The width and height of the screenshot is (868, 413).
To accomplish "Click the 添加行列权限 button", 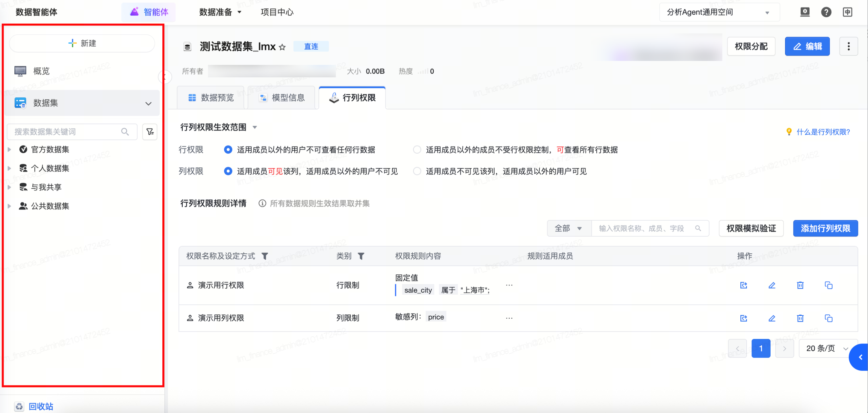I will coord(825,228).
